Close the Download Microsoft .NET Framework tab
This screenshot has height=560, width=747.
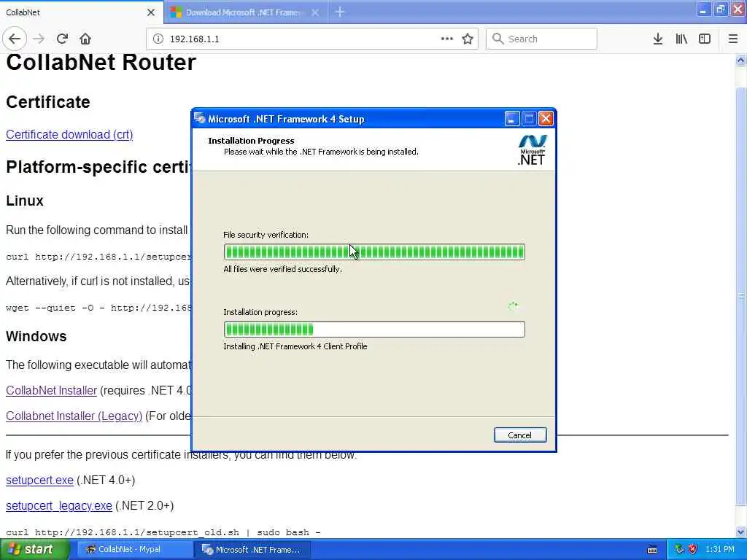315,12
